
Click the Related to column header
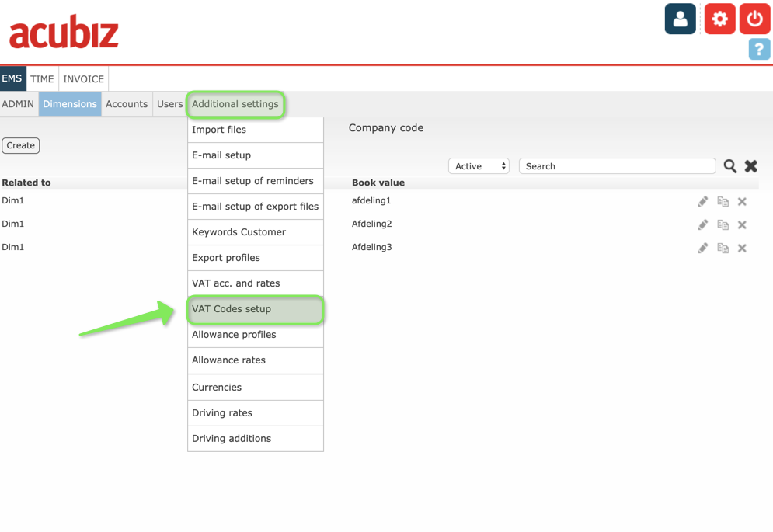click(26, 183)
